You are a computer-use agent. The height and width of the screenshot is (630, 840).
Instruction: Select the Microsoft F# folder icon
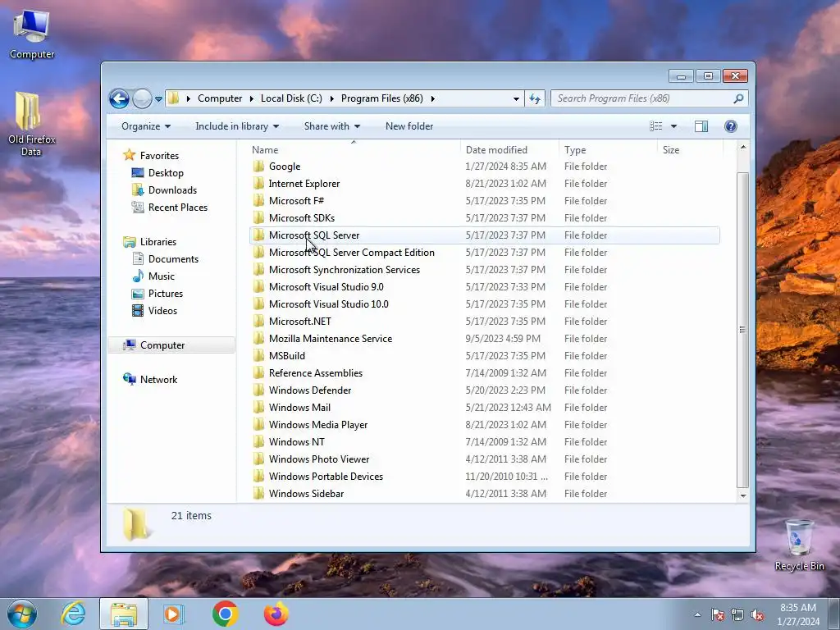[x=258, y=201]
